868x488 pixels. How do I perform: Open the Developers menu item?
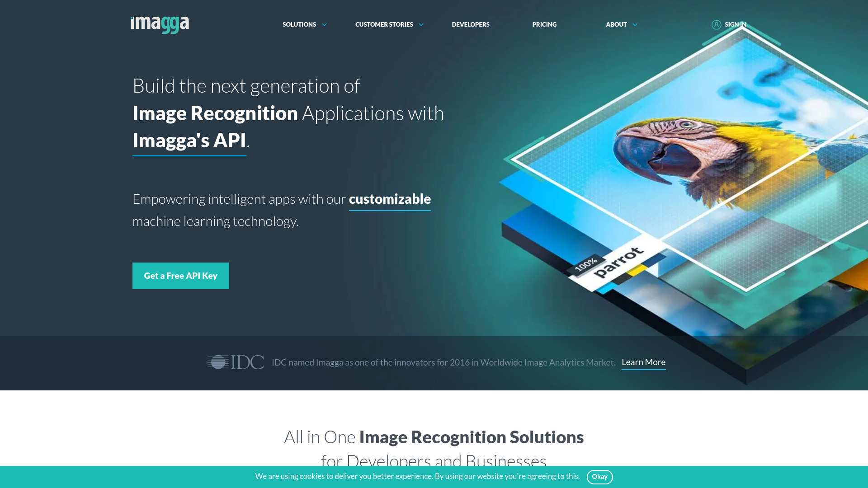pyautogui.click(x=470, y=24)
